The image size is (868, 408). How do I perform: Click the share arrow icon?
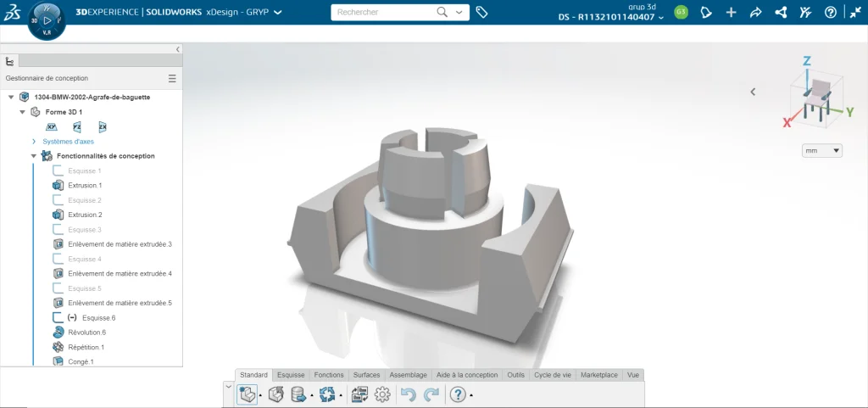point(756,13)
